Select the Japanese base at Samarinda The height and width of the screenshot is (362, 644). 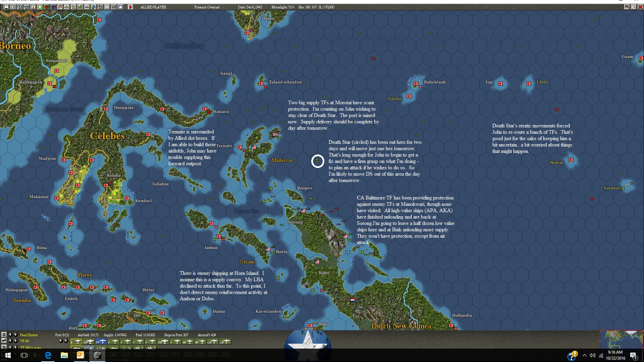coord(57,71)
